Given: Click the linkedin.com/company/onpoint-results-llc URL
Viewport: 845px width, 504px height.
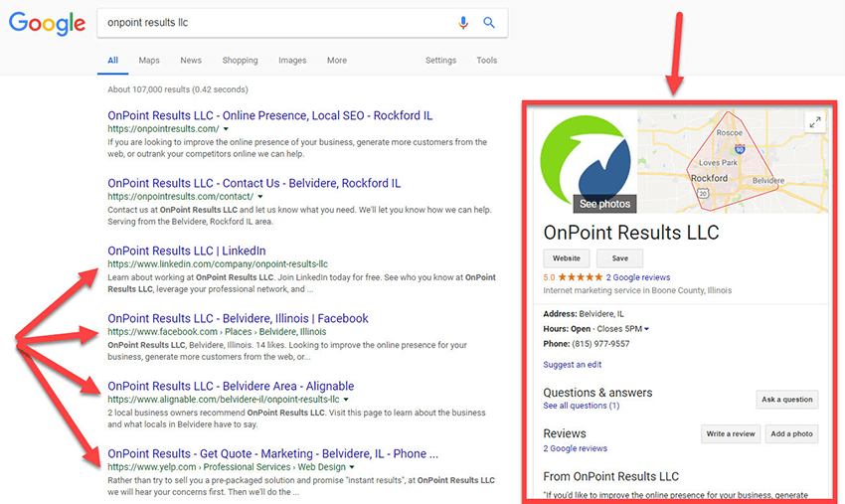Looking at the screenshot, I should coord(218,264).
